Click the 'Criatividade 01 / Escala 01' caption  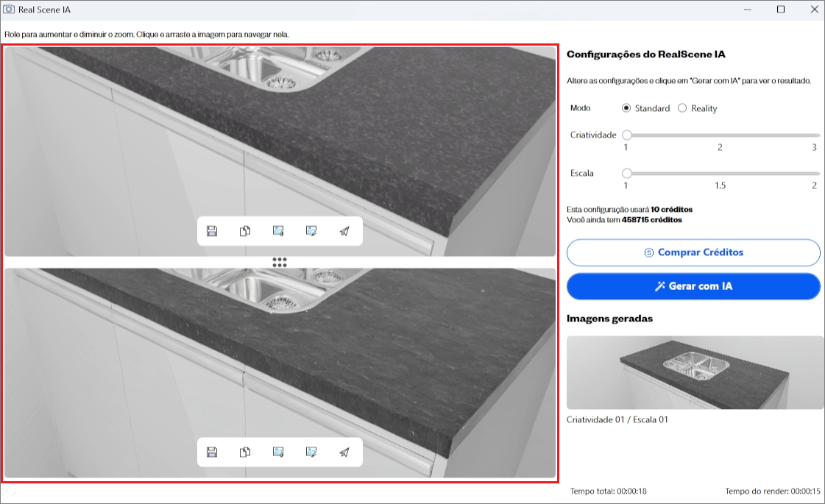(x=617, y=419)
